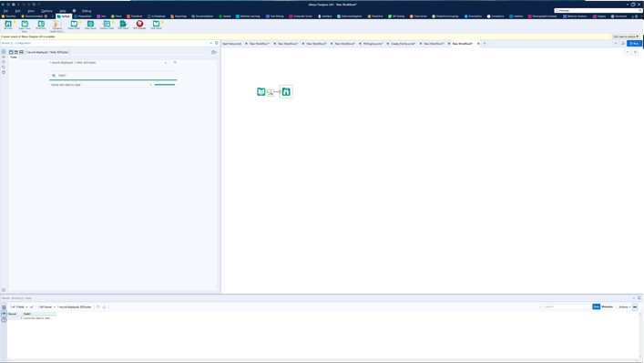The height and width of the screenshot is (363, 644).
Task: Click the update options banner button
Action: click(x=626, y=36)
